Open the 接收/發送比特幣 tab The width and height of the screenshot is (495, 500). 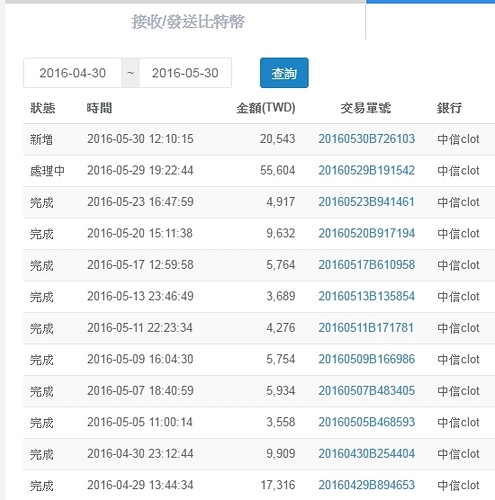click(x=188, y=22)
